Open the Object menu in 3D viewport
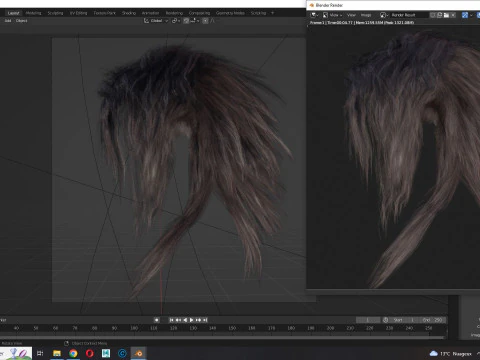The width and height of the screenshot is (480, 360). pos(21,21)
